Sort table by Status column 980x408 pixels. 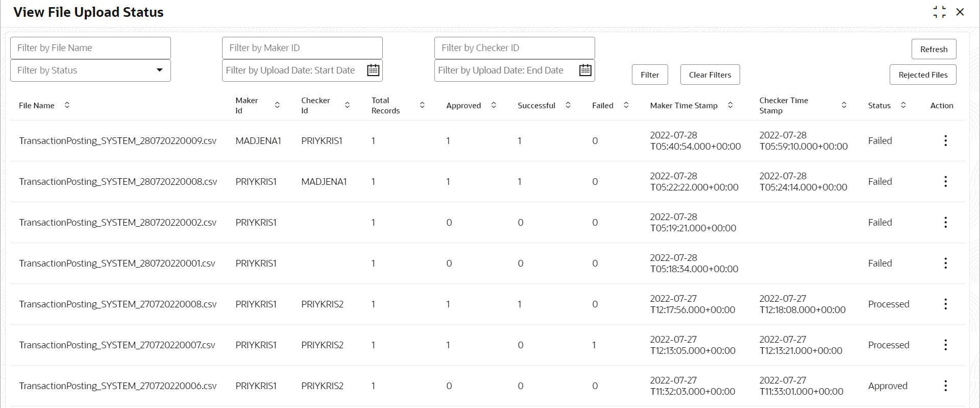[x=903, y=105]
